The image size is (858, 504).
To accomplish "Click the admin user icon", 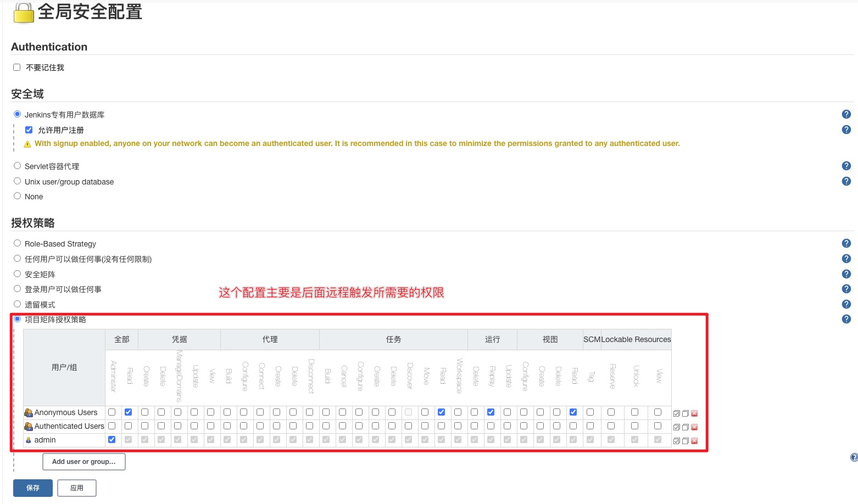I will pos(29,440).
